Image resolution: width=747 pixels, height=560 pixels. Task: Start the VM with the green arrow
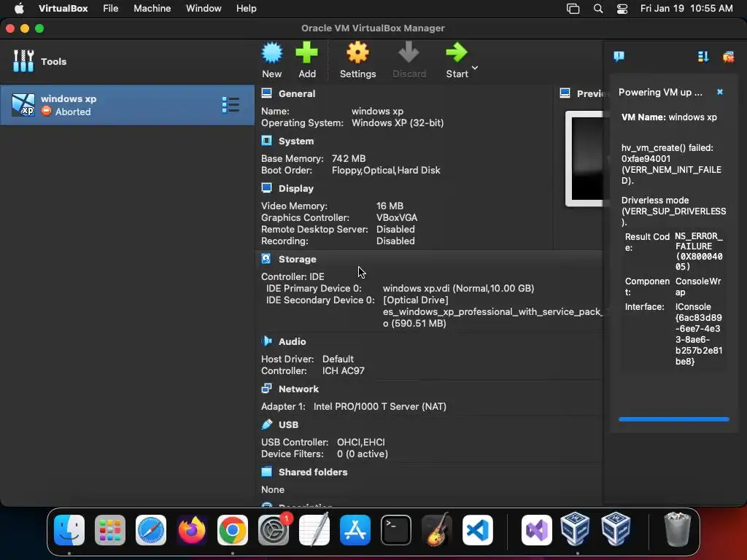[457, 52]
